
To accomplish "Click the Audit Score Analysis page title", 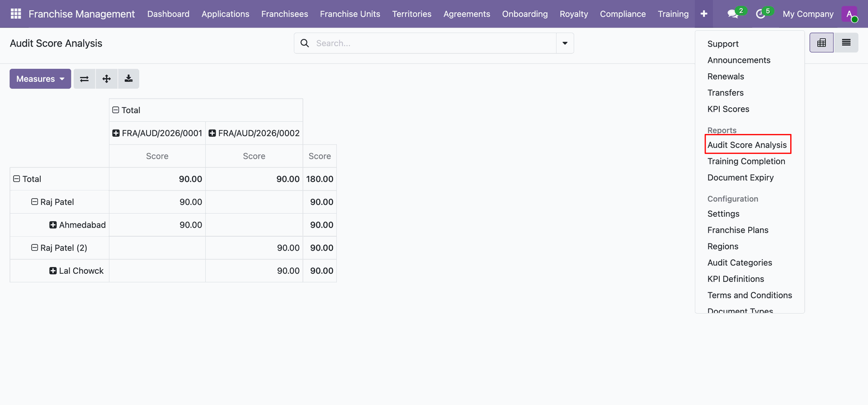I will point(56,43).
